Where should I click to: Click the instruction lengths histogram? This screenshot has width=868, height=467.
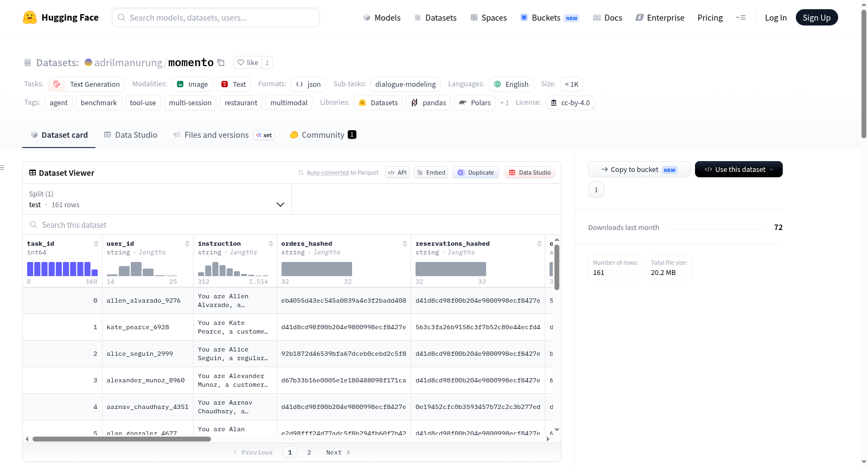[233, 269]
